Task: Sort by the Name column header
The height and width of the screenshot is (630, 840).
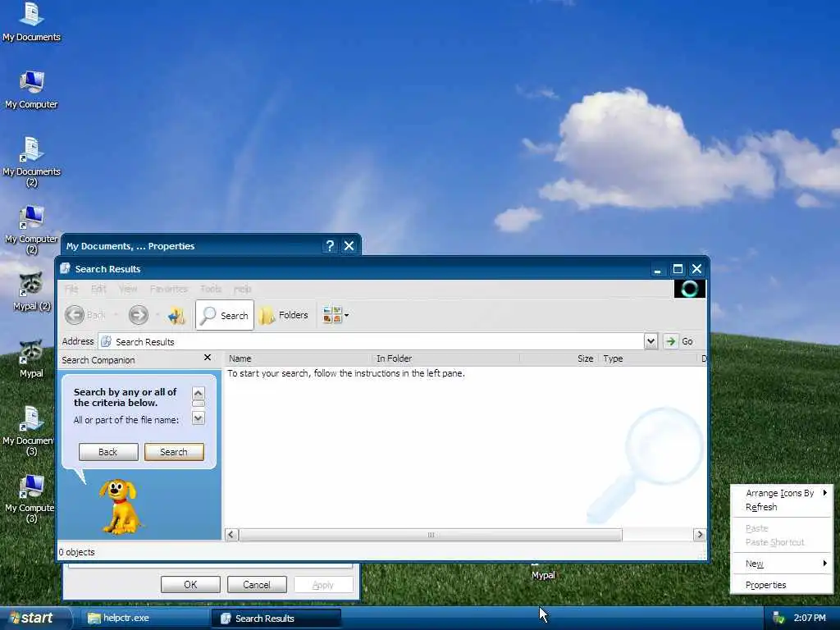Action: click(x=299, y=358)
